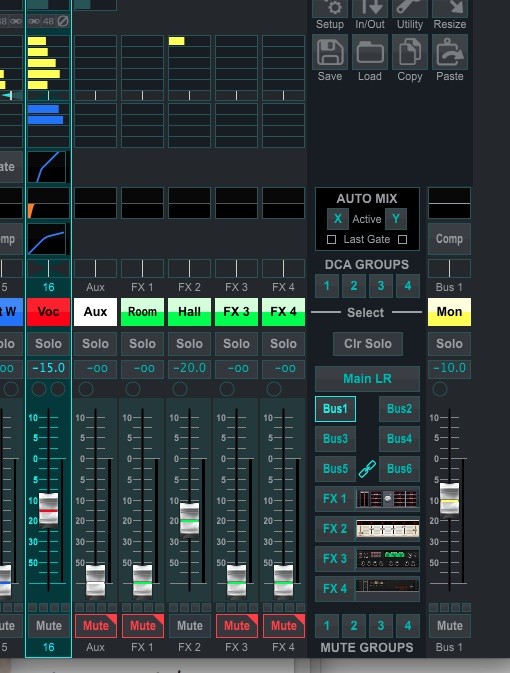The image size is (510, 673).
Task: Open the Utility wrench icon
Action: (x=410, y=8)
